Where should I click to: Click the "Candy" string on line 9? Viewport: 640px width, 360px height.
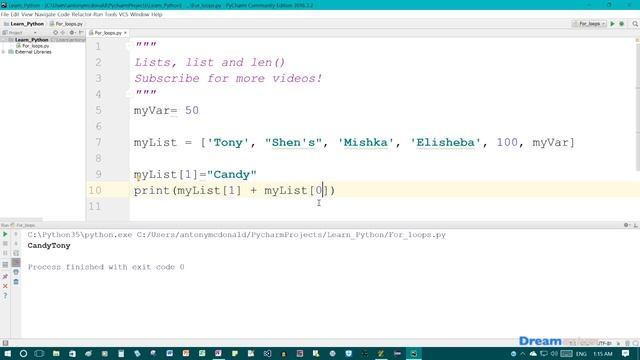click(232, 174)
